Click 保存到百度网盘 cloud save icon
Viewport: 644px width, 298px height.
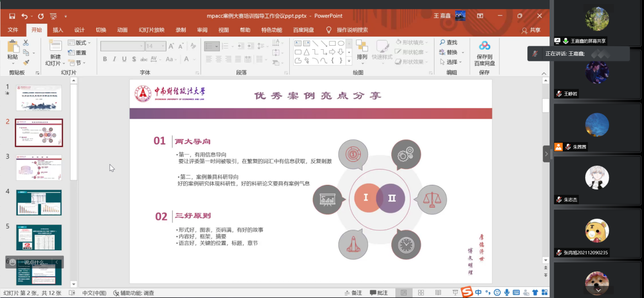tap(485, 46)
